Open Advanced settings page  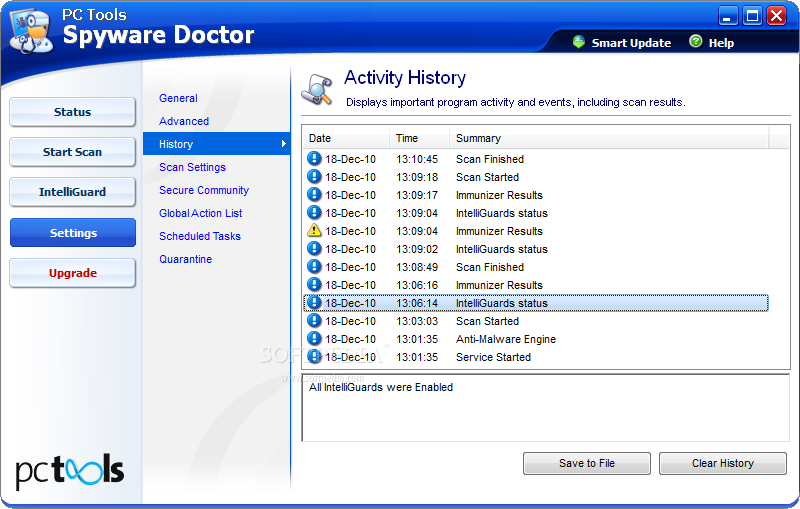(184, 121)
